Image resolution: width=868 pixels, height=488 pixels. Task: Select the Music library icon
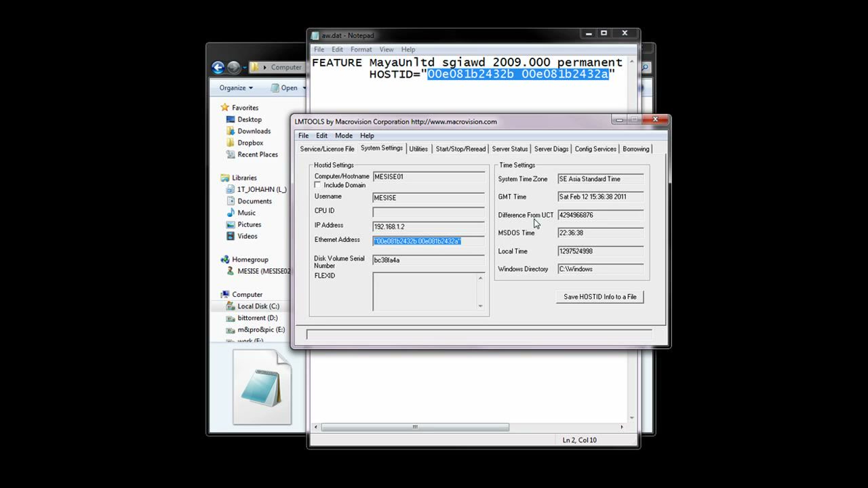[231, 213]
